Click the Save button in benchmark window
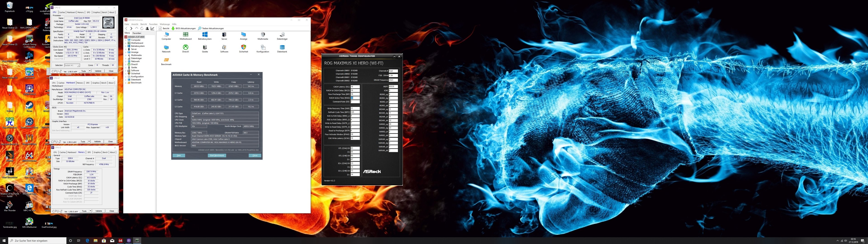The width and height of the screenshot is (868, 244). click(x=179, y=155)
